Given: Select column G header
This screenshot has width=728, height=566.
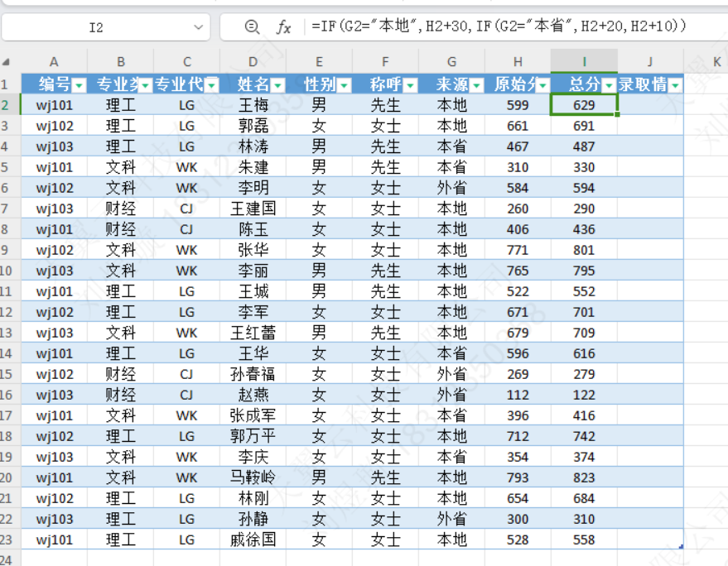Looking at the screenshot, I should (451, 62).
